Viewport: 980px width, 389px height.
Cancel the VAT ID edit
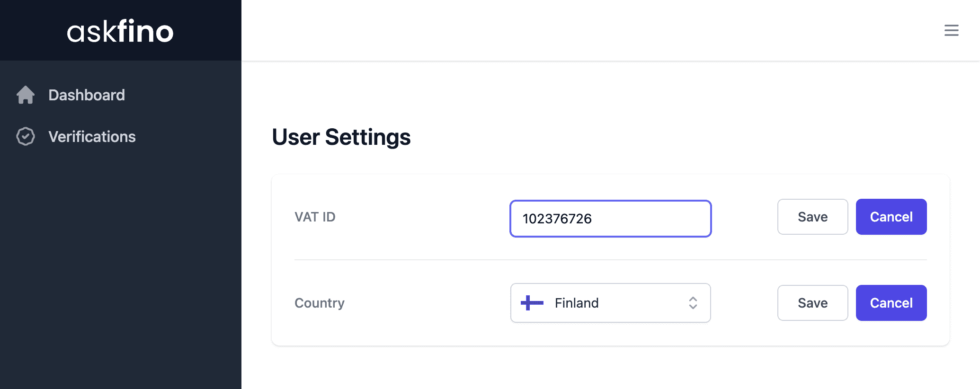891,217
